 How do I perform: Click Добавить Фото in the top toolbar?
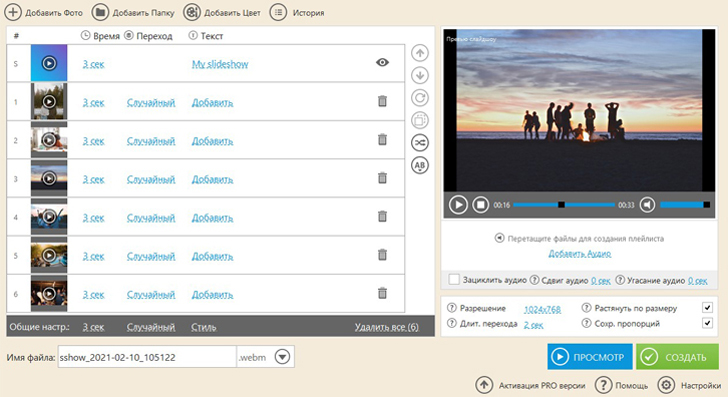pos(44,13)
